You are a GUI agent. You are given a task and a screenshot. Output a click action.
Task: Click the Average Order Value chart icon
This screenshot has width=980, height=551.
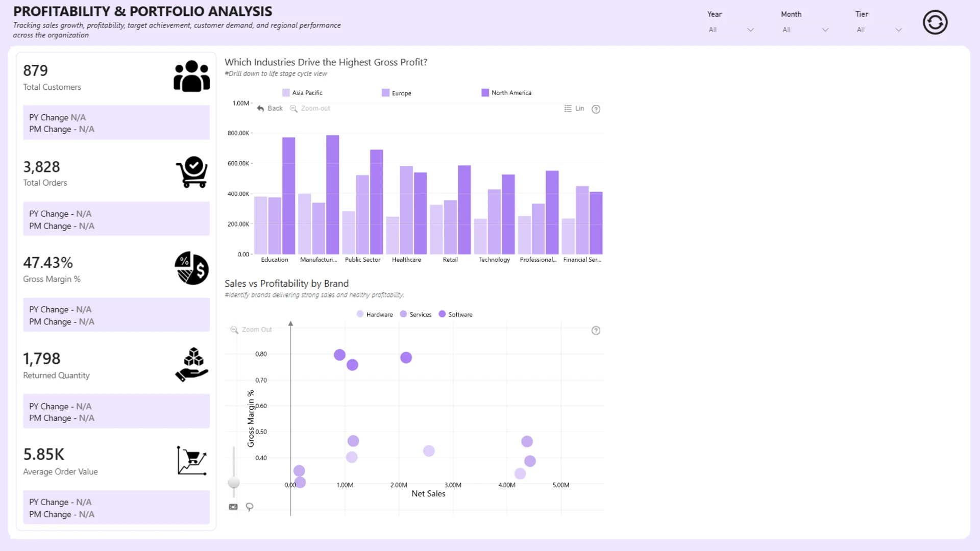coord(192,461)
